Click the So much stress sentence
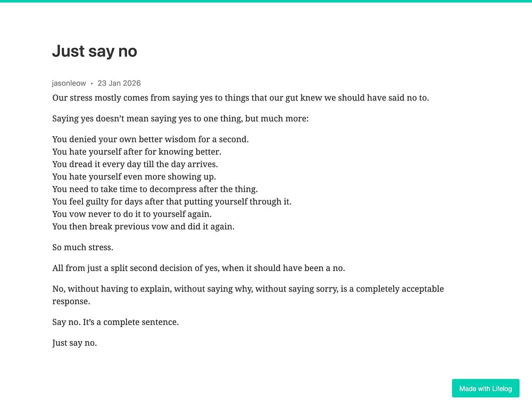This screenshot has width=532, height=408. [83, 247]
